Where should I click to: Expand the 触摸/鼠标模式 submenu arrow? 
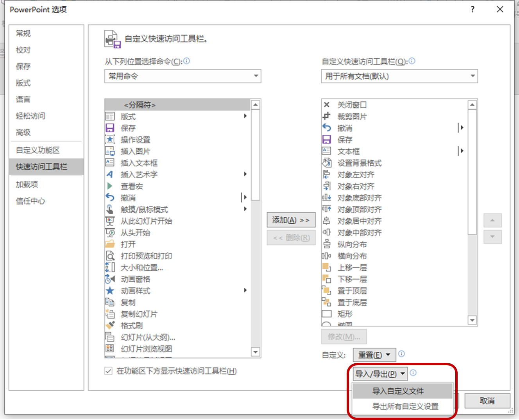245,209
